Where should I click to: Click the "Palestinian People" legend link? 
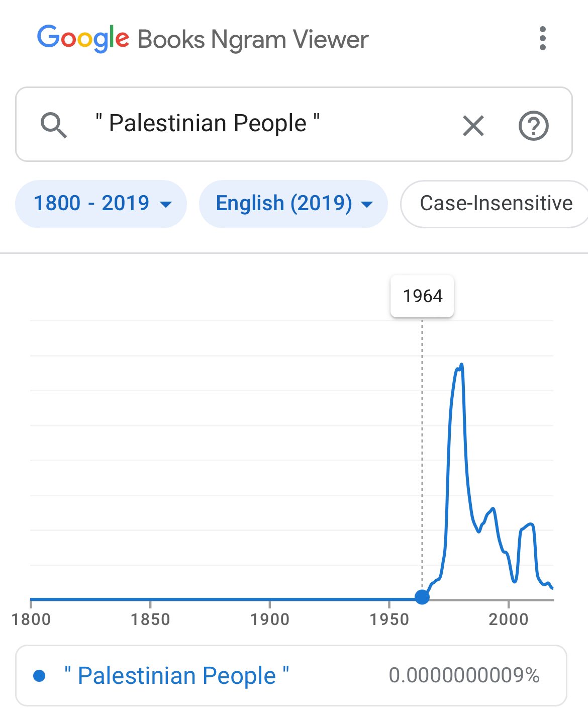[x=176, y=676]
